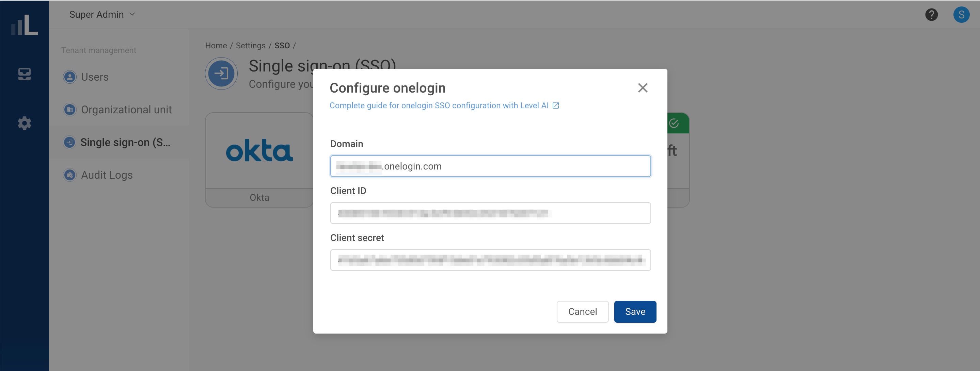Image resolution: width=980 pixels, height=371 pixels.
Task: Click the large SSO page header icon
Action: click(221, 74)
